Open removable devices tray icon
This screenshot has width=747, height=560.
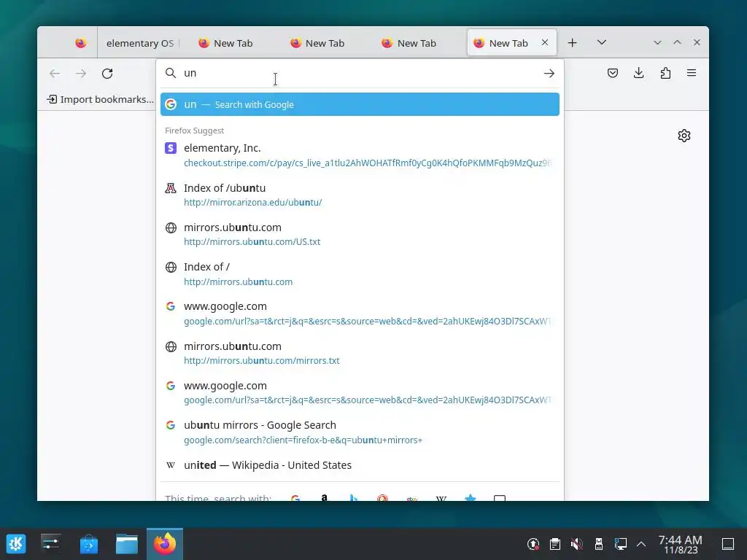click(599, 544)
